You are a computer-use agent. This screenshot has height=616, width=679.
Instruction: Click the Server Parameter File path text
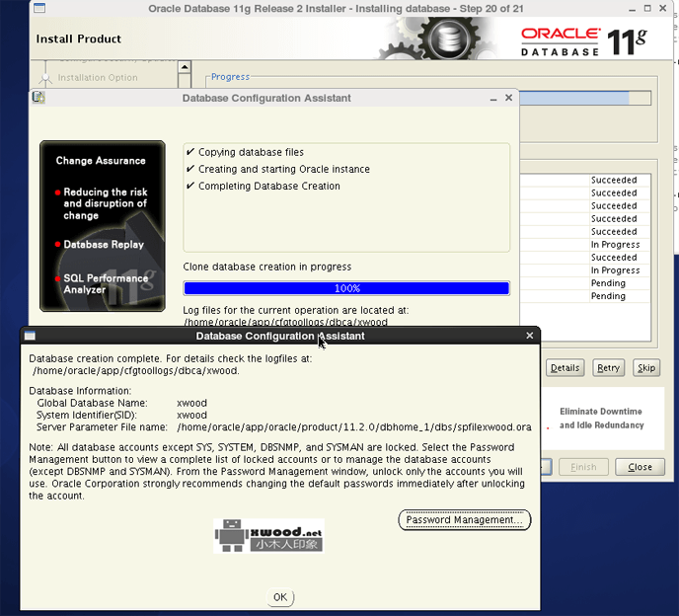[353, 427]
